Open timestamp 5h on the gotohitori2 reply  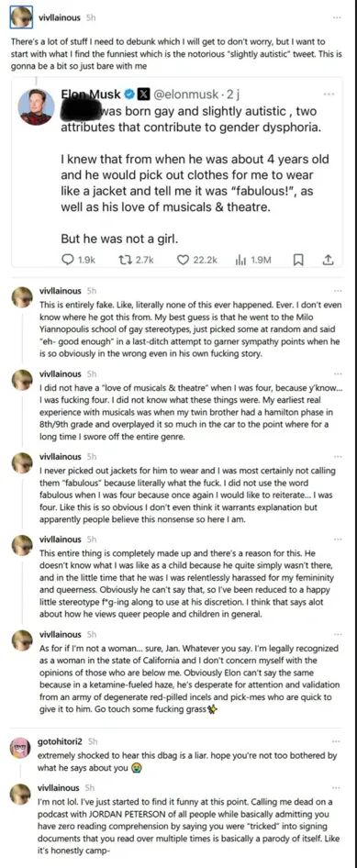(x=93, y=740)
